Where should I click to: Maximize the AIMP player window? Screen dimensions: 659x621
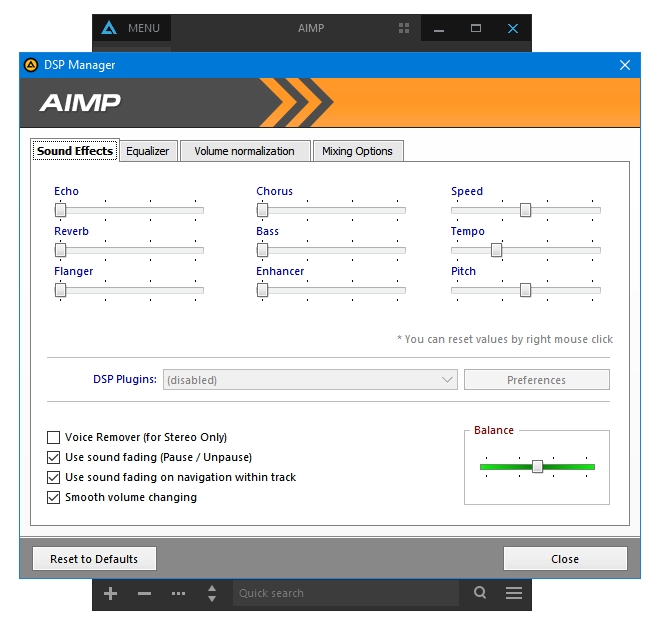(x=476, y=28)
